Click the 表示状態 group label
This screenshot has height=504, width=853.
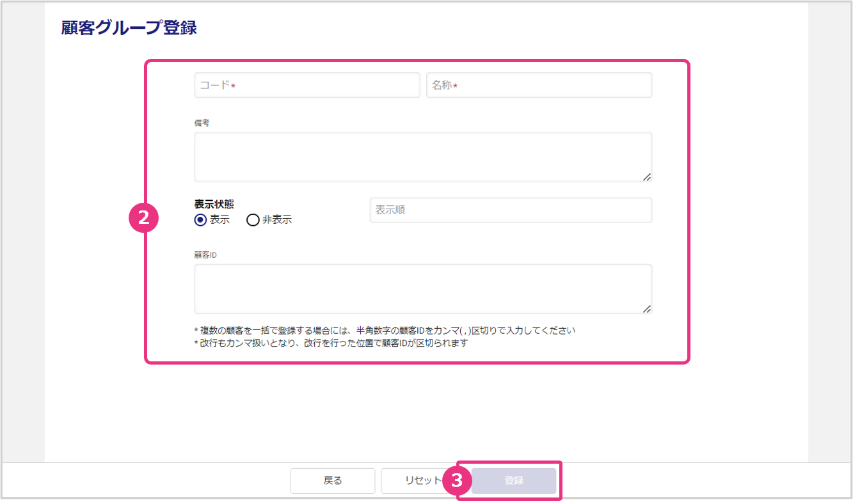[214, 205]
